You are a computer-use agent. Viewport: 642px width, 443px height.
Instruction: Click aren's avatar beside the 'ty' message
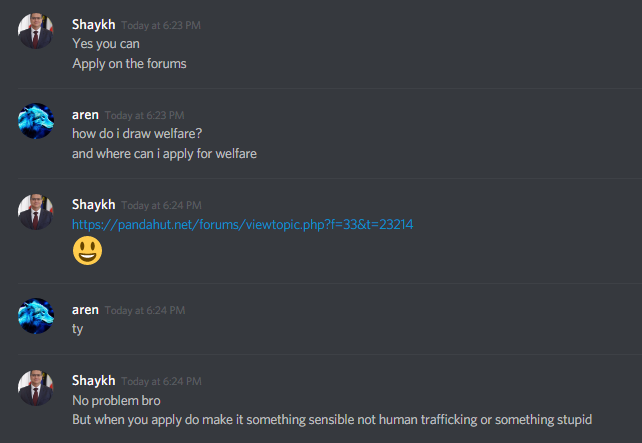click(36, 316)
